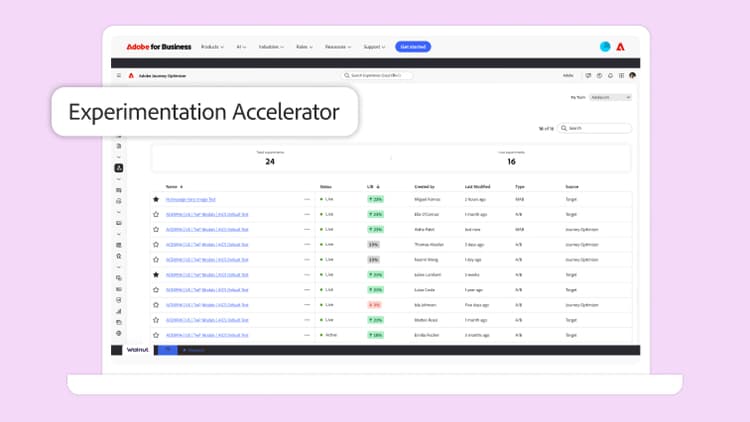750x422 pixels.
Task: Click gray lift badge in the 3 days ago row
Action: point(374,244)
